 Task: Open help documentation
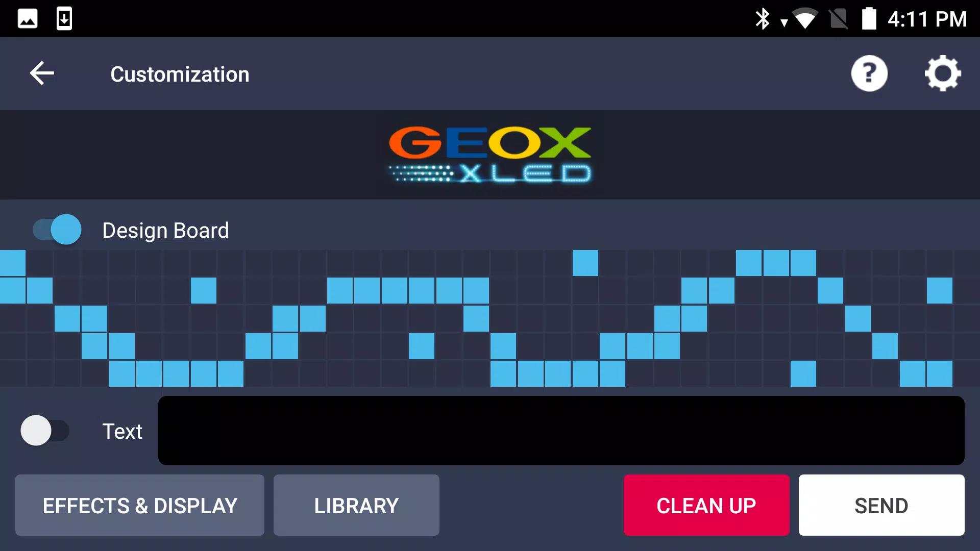click(x=869, y=73)
